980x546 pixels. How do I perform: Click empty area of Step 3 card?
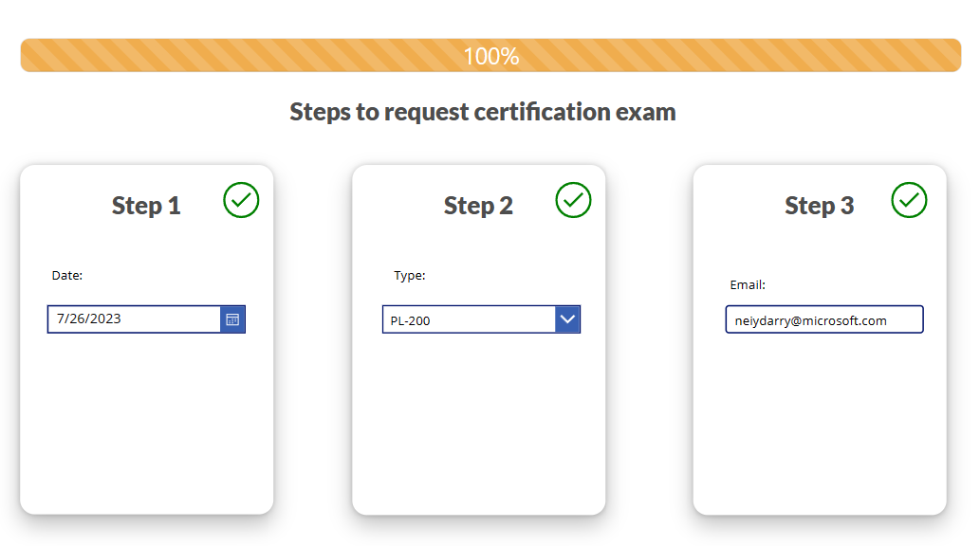[x=820, y=425]
